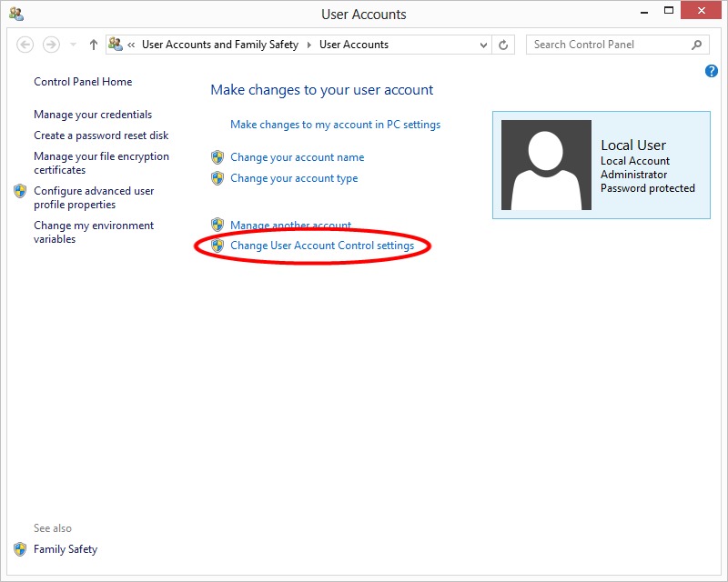Open Make changes to my account in PC settings

pyautogui.click(x=335, y=125)
